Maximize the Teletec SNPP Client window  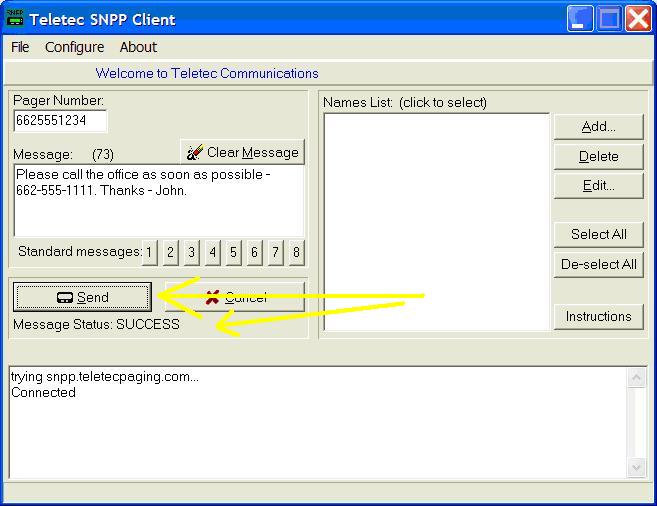tap(609, 18)
